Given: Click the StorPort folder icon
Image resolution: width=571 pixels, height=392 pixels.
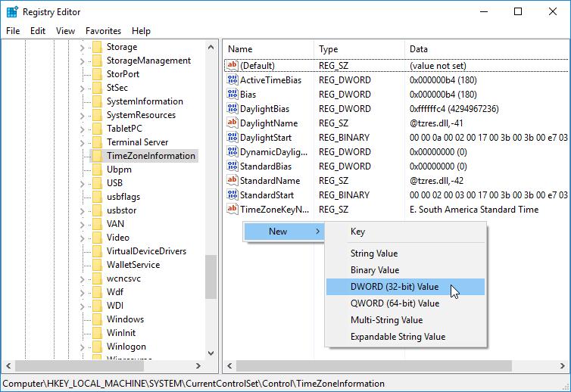Looking at the screenshot, I should tap(97, 74).
